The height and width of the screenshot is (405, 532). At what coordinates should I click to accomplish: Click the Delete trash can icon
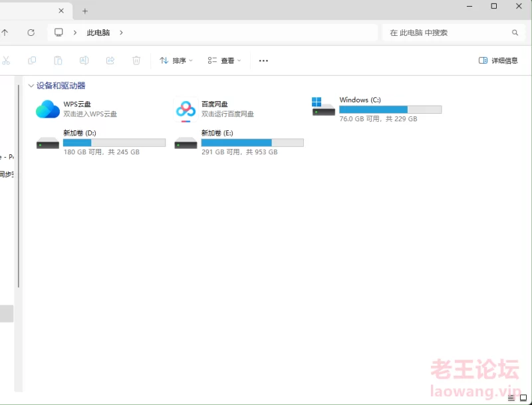point(136,61)
